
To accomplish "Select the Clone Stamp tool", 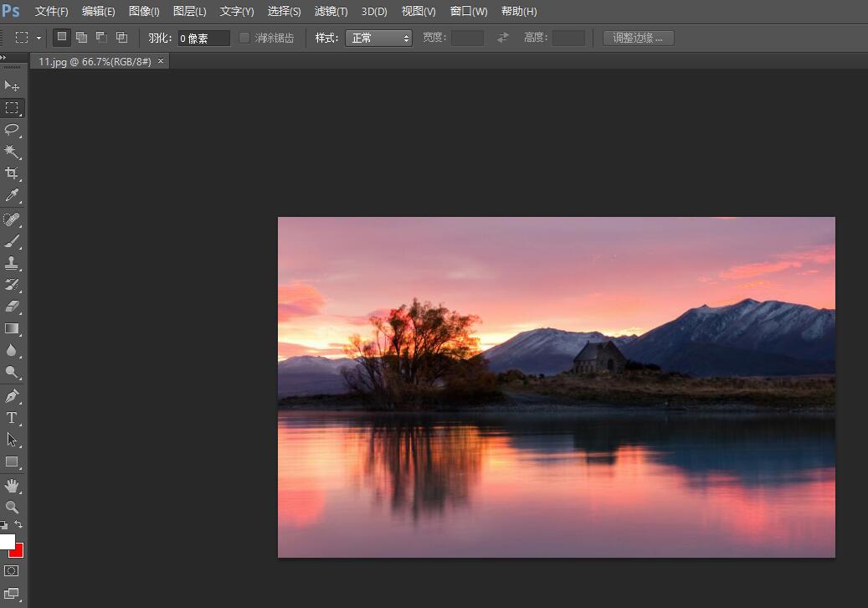I will coord(12,262).
